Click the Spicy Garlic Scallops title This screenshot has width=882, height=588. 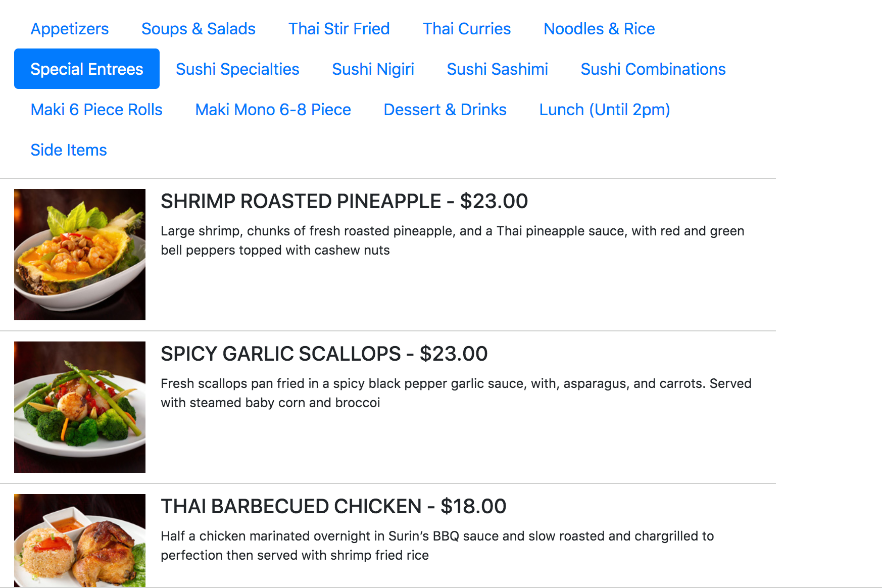coord(324,354)
